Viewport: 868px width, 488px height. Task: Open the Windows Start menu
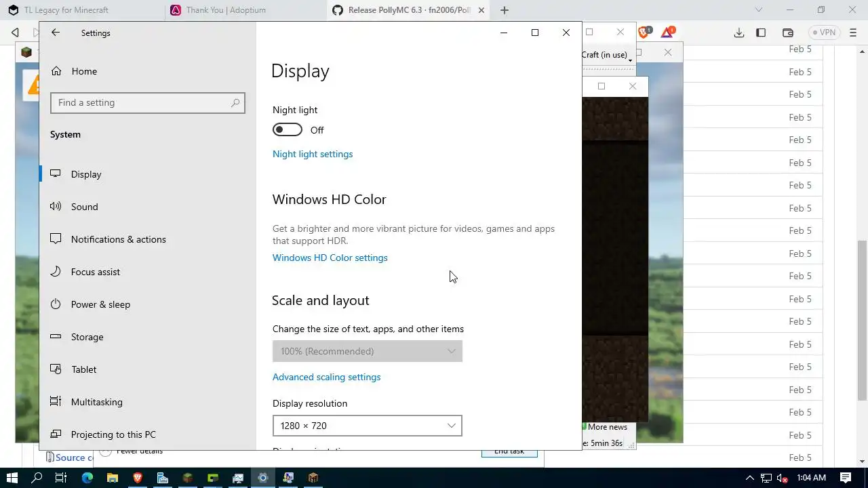pyautogui.click(x=12, y=478)
